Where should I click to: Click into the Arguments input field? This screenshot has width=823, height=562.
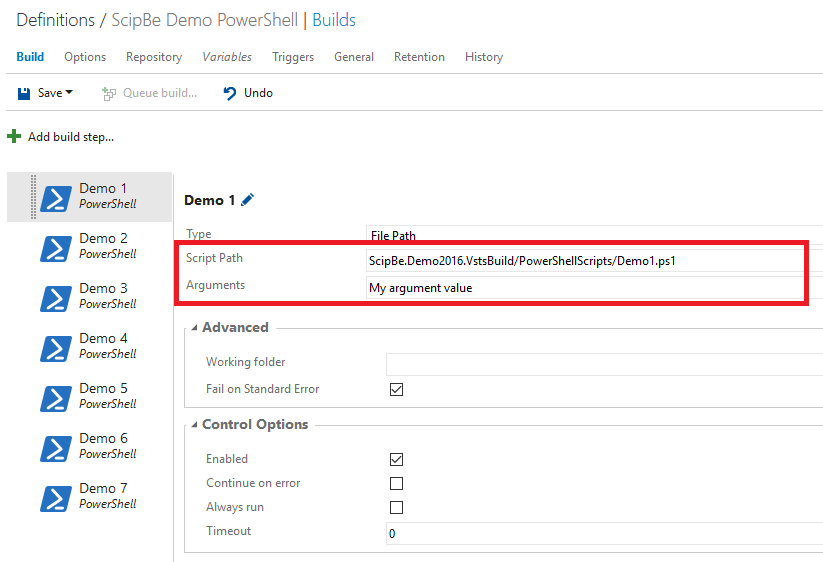(585, 288)
